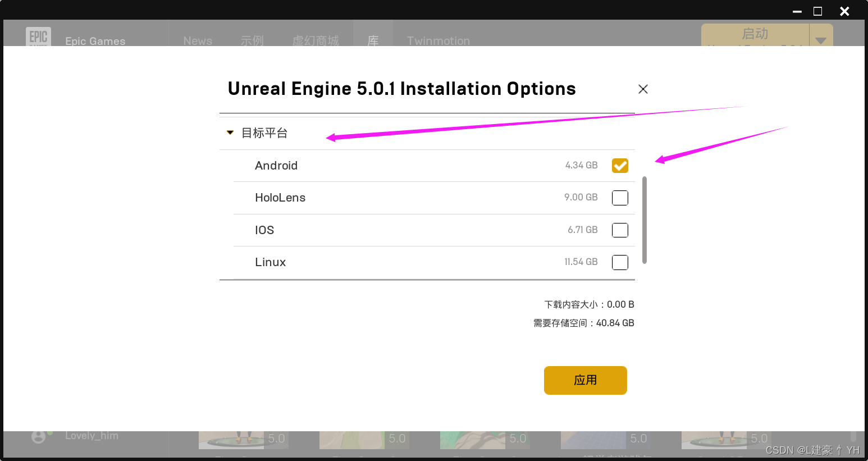This screenshot has width=868, height=461.
Task: Close the Epic Games launcher window
Action: [x=844, y=11]
